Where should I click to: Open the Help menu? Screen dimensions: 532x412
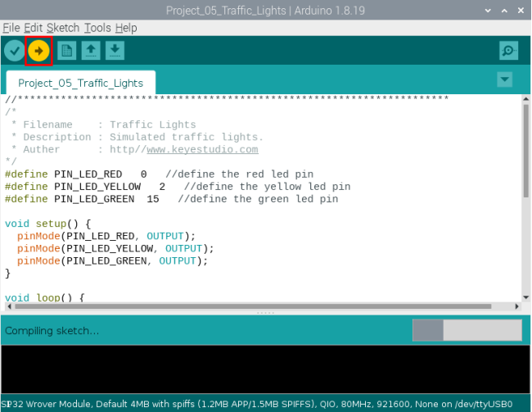[126, 28]
